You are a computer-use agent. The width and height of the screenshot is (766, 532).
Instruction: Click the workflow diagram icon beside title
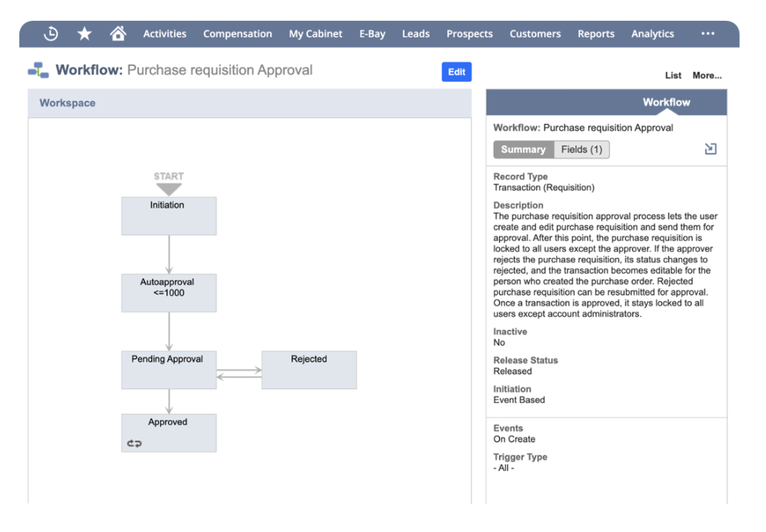pos(38,71)
